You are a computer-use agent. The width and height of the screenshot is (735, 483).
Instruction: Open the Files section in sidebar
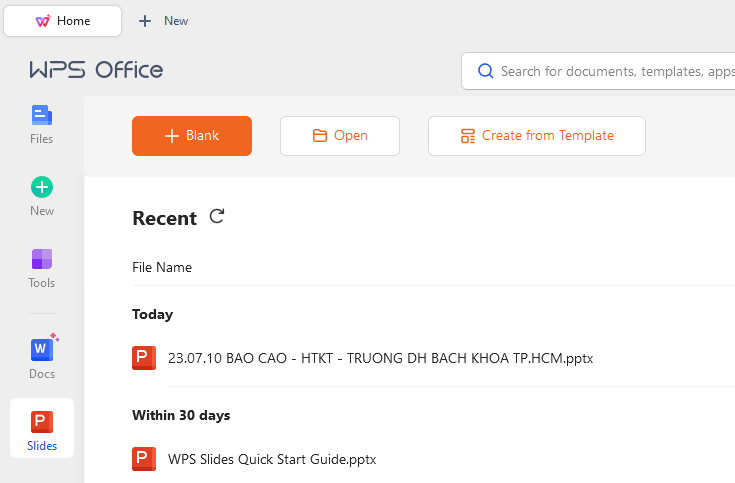(x=42, y=125)
